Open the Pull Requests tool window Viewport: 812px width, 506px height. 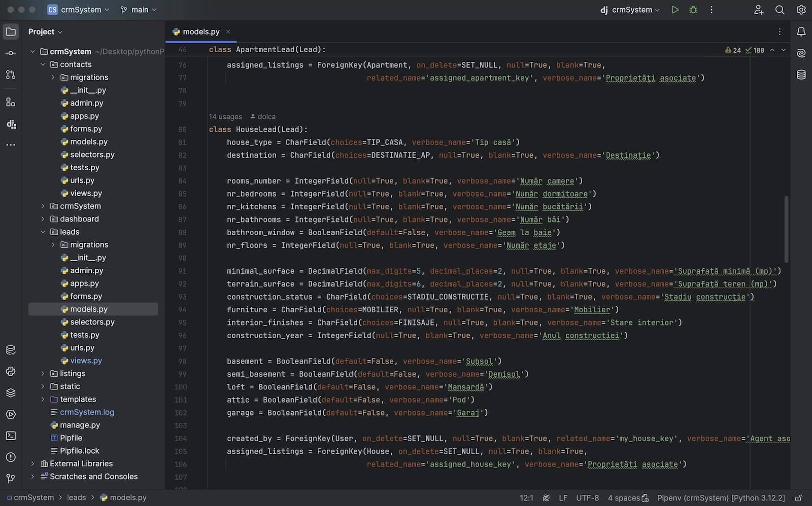(11, 75)
